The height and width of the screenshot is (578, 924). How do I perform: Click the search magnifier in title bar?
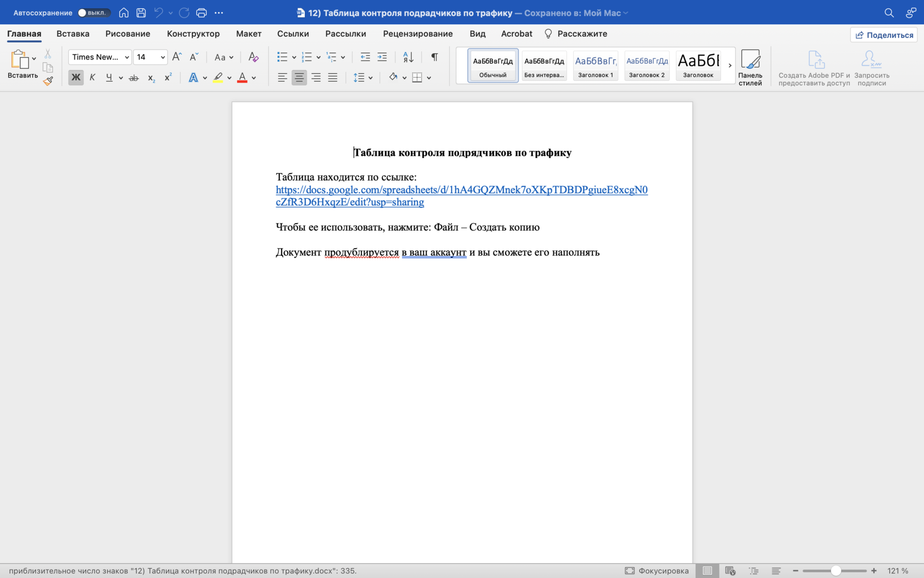889,13
